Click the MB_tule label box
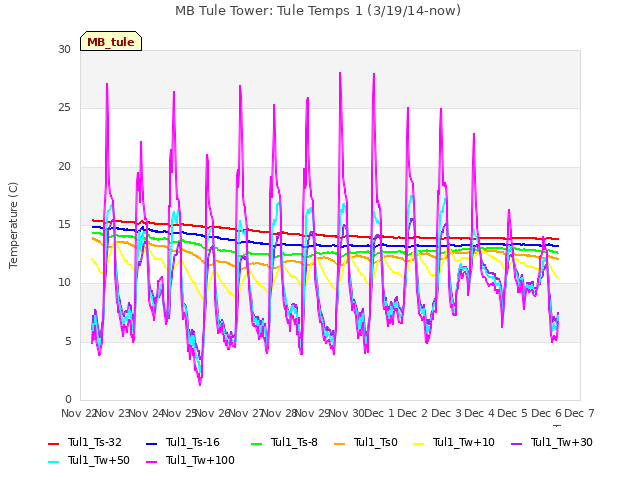This screenshot has width=640, height=480. coord(111,41)
